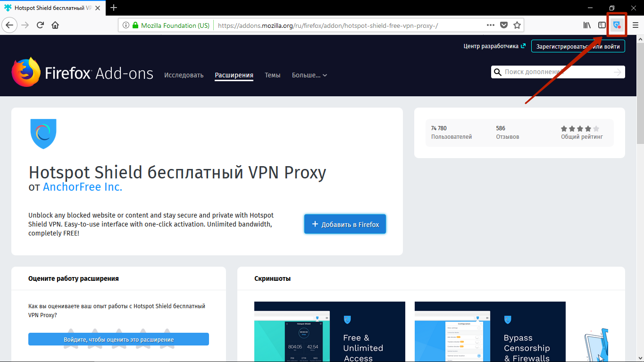Click the green padlock security icon
644x362 pixels.
[x=135, y=25]
